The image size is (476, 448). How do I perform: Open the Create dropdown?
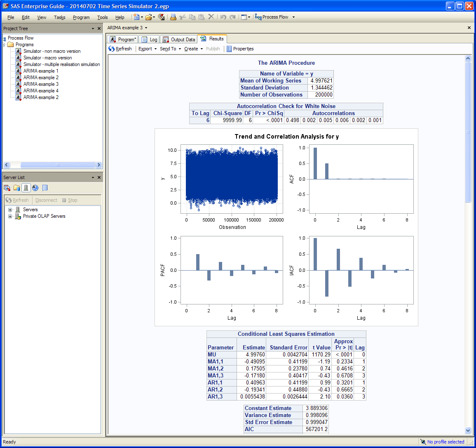[193, 49]
